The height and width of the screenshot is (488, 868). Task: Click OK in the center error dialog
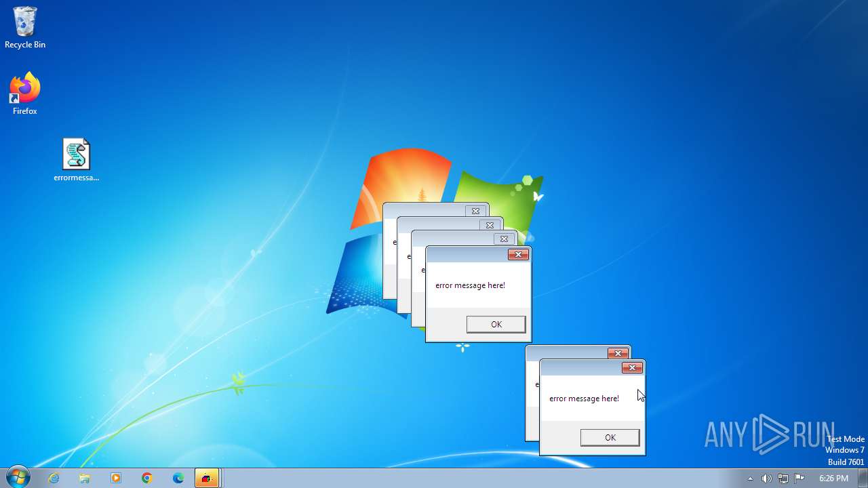(496, 324)
